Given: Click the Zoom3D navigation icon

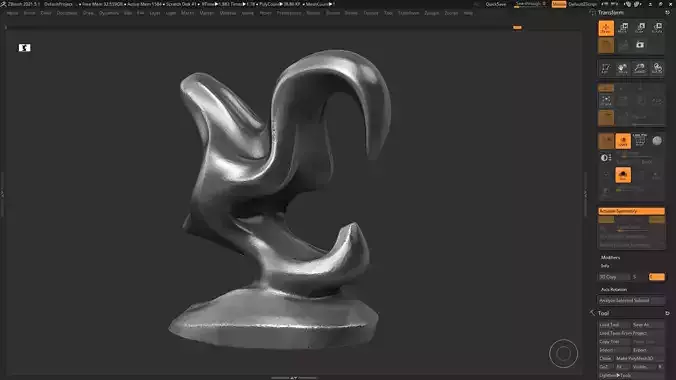Looking at the screenshot, I should tap(639, 68).
